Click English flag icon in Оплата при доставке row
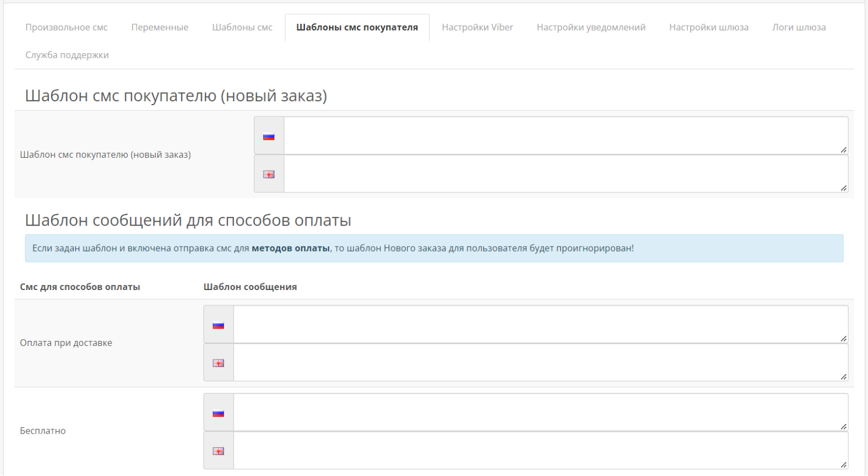Viewport: 868px width, 476px height. 218,363
